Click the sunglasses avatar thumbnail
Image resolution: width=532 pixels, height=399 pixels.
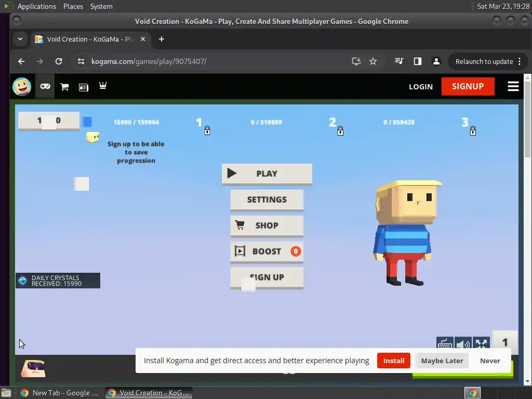point(33,369)
